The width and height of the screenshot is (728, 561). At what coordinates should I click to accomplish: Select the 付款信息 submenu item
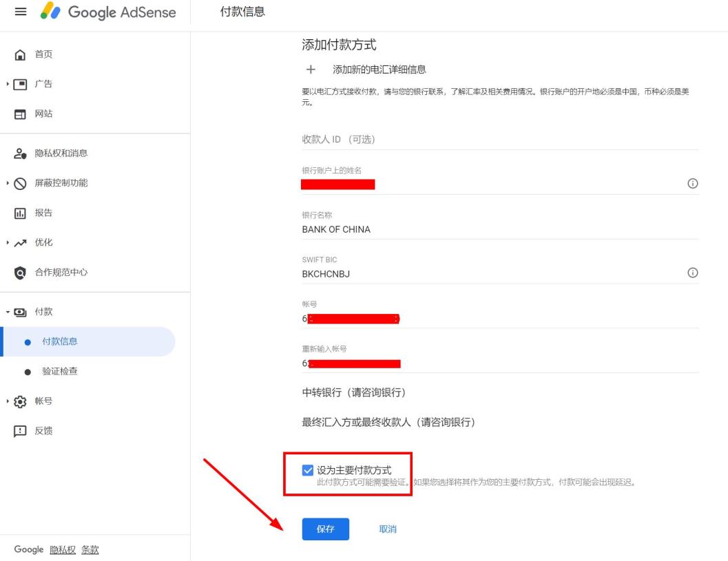[x=88, y=341]
